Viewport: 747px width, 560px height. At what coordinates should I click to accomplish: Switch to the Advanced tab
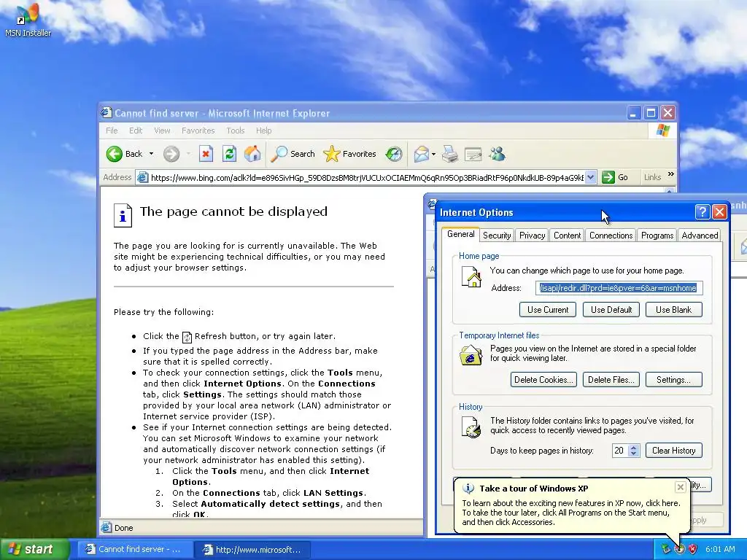point(700,236)
